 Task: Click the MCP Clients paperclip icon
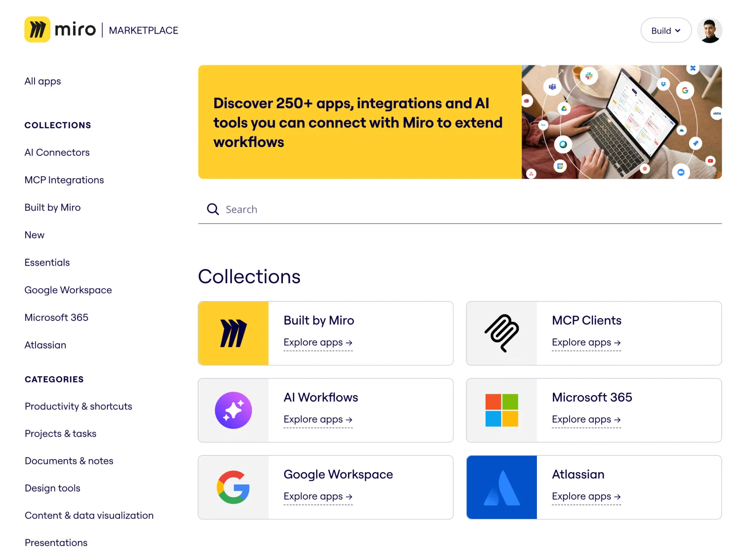click(x=502, y=333)
